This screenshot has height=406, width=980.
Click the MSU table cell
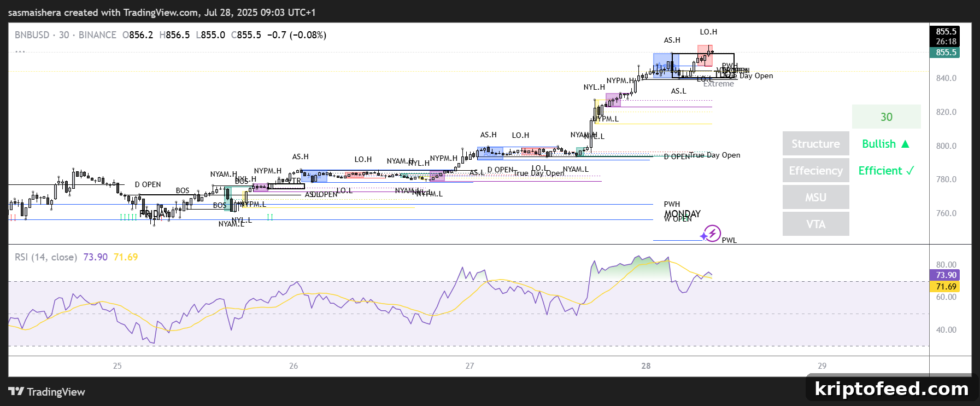(816, 198)
